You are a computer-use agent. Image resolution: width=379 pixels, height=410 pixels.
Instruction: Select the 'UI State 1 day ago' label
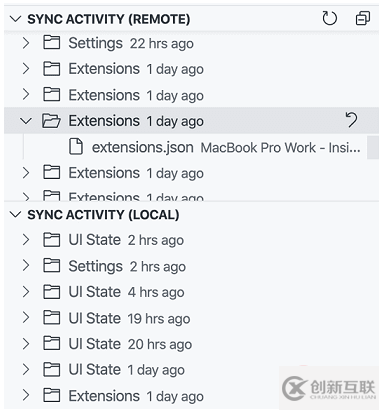(126, 370)
